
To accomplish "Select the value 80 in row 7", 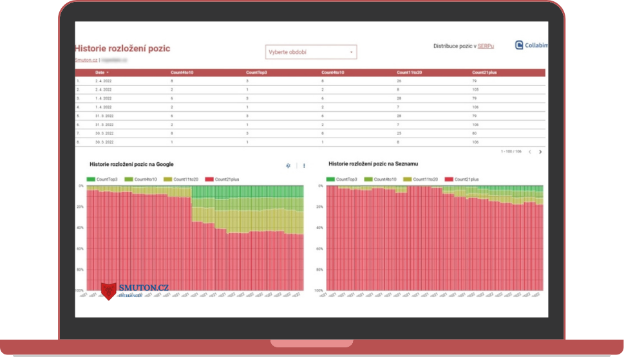I will (475, 133).
